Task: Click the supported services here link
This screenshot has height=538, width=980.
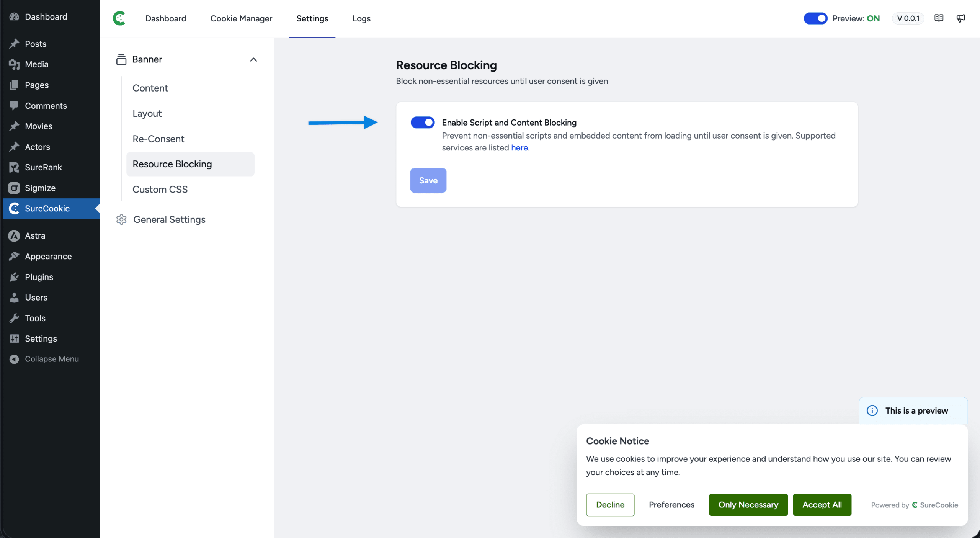Action: point(519,147)
